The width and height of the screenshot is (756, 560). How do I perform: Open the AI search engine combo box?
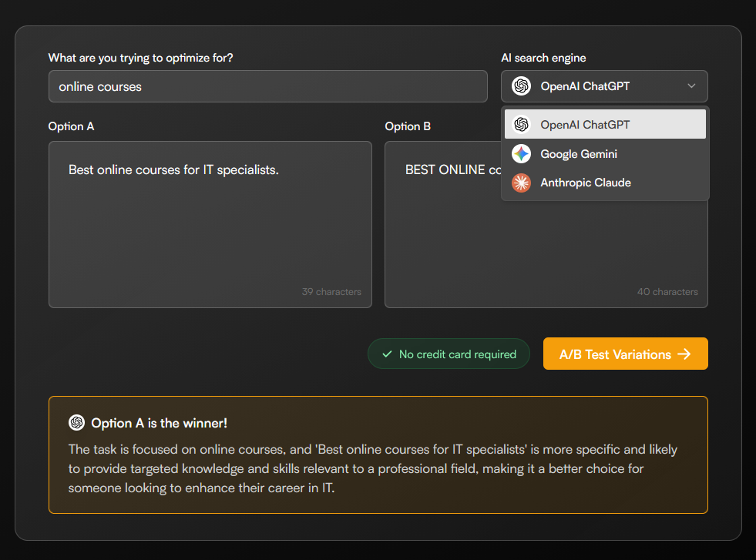coord(604,86)
